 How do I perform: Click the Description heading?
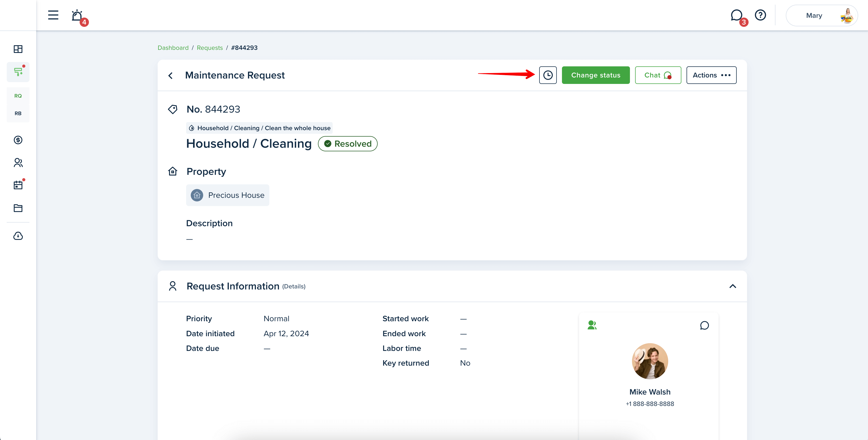209,224
